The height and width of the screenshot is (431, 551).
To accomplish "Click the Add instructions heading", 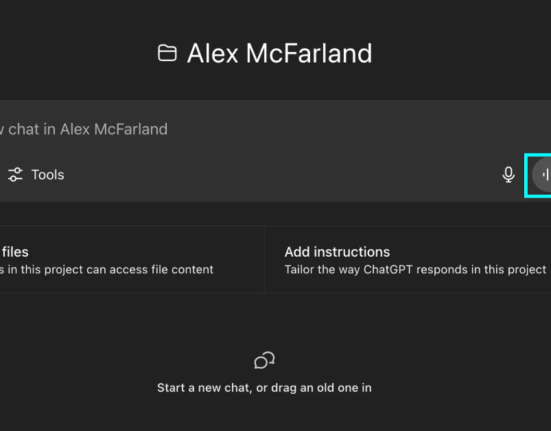I will [337, 252].
